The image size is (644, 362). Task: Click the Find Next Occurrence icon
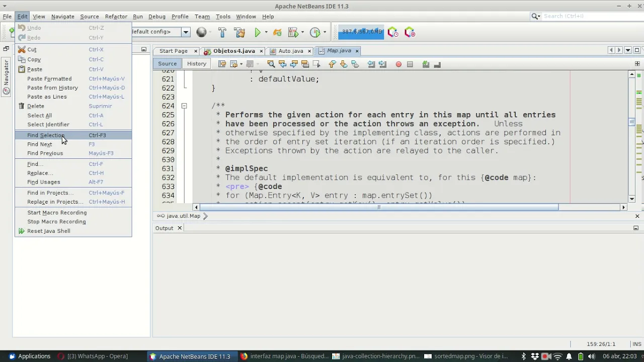294,64
